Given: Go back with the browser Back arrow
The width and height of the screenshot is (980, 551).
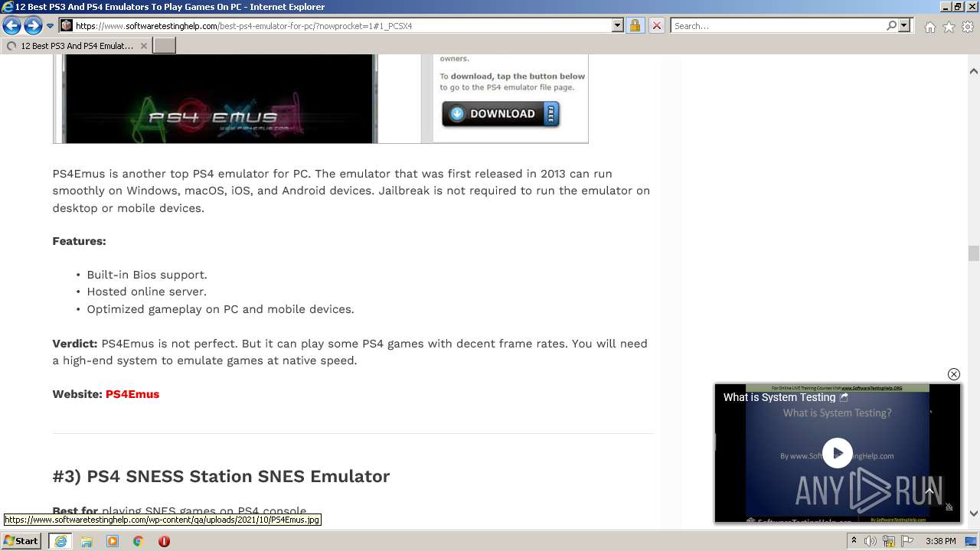Looking at the screenshot, I should (x=11, y=26).
